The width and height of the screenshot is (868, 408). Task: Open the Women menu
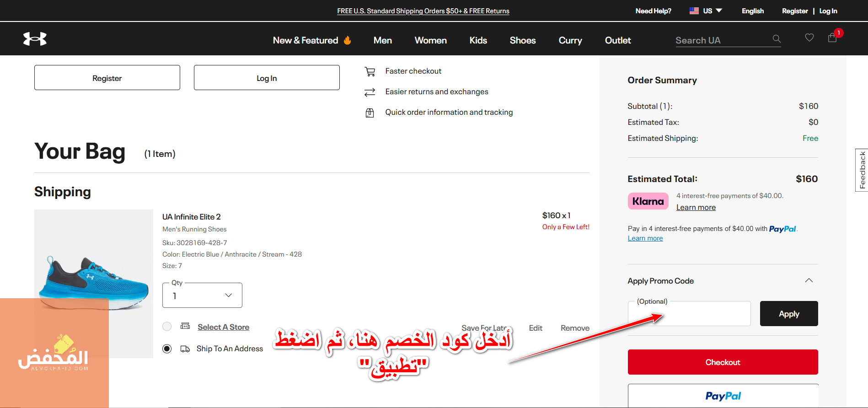[431, 40]
